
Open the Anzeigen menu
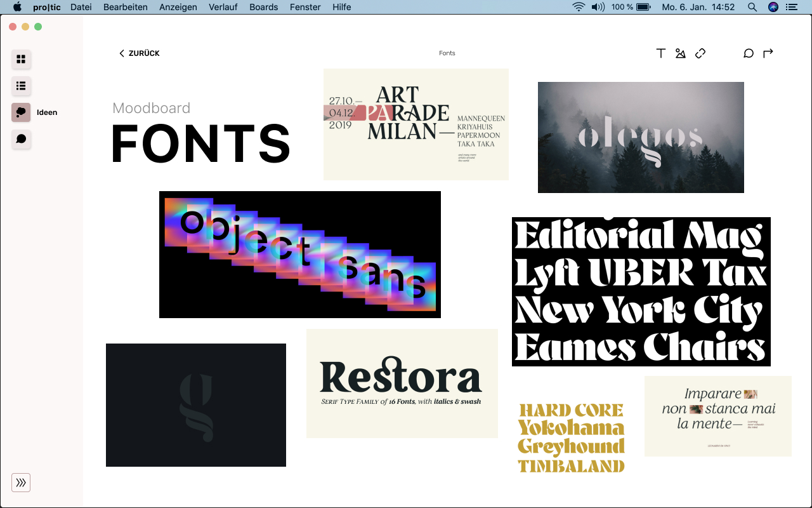tap(178, 7)
